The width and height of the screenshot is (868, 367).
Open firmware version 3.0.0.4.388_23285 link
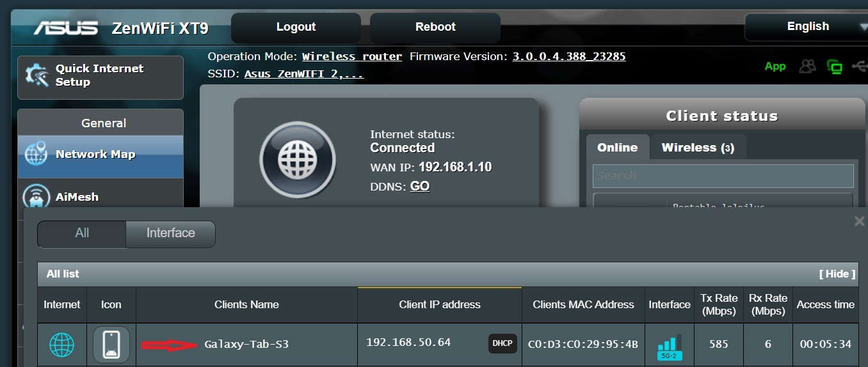(569, 56)
